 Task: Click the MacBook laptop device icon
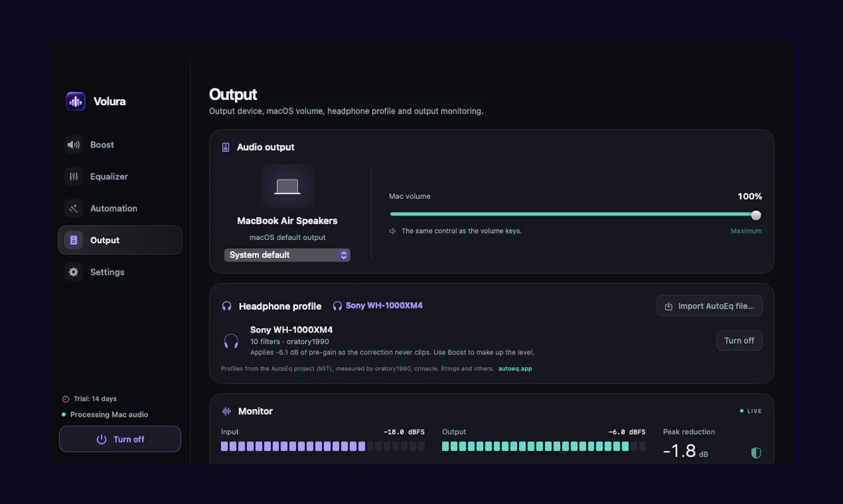tap(287, 187)
